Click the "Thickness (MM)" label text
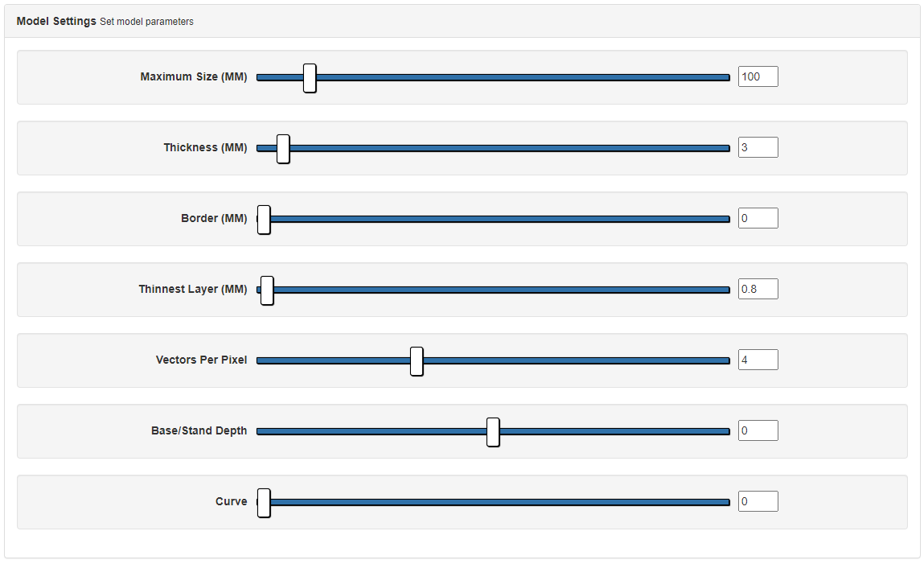Viewport: 924px width, 564px height. pyautogui.click(x=205, y=148)
